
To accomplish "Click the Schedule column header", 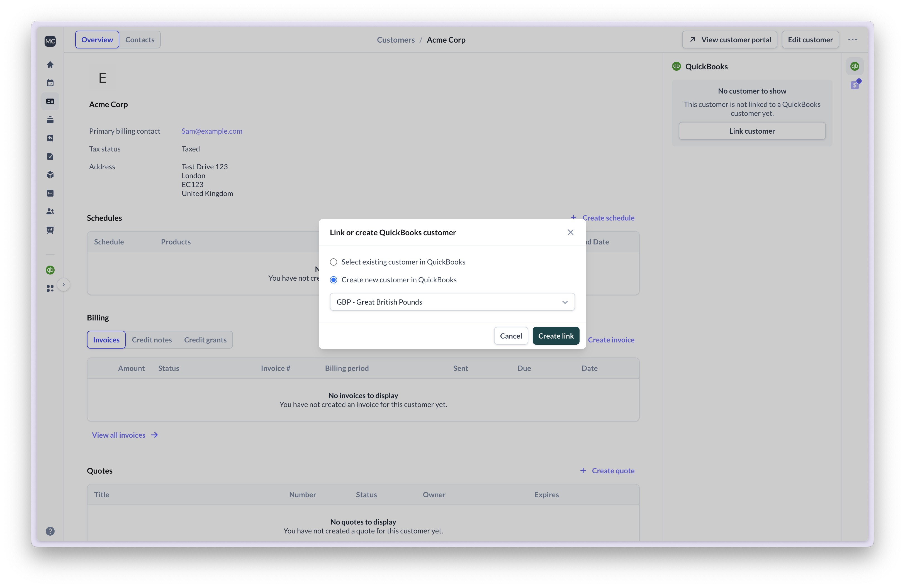I will pos(109,242).
